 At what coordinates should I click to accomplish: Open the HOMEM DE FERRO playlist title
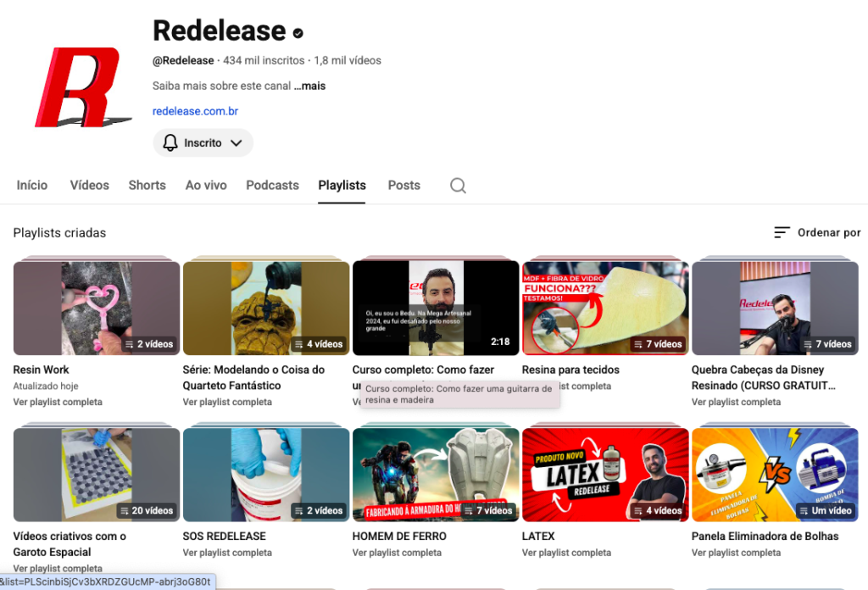(399, 536)
